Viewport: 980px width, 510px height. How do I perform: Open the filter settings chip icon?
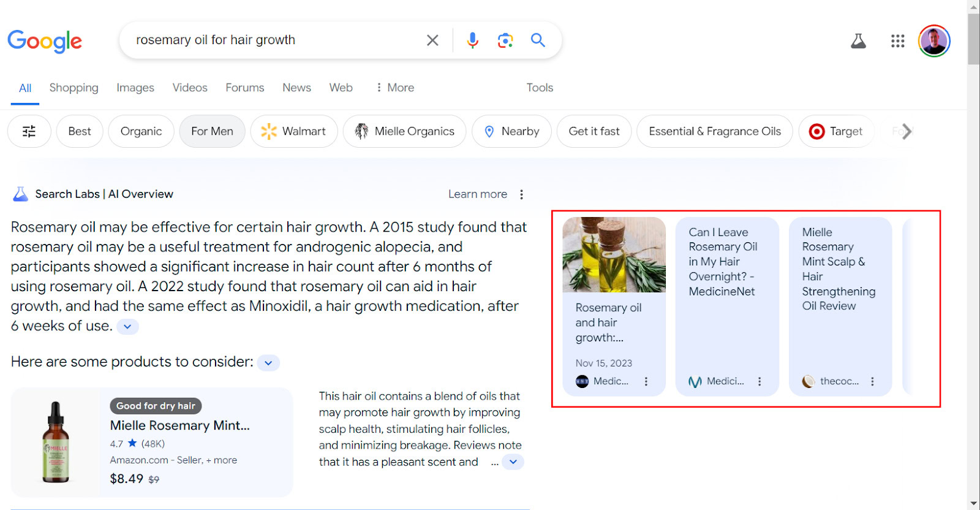(29, 131)
